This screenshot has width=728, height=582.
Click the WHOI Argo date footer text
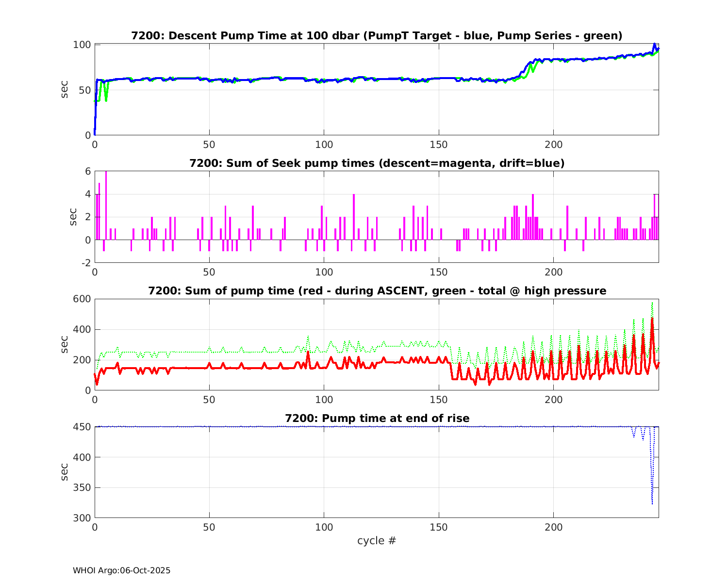(121, 571)
